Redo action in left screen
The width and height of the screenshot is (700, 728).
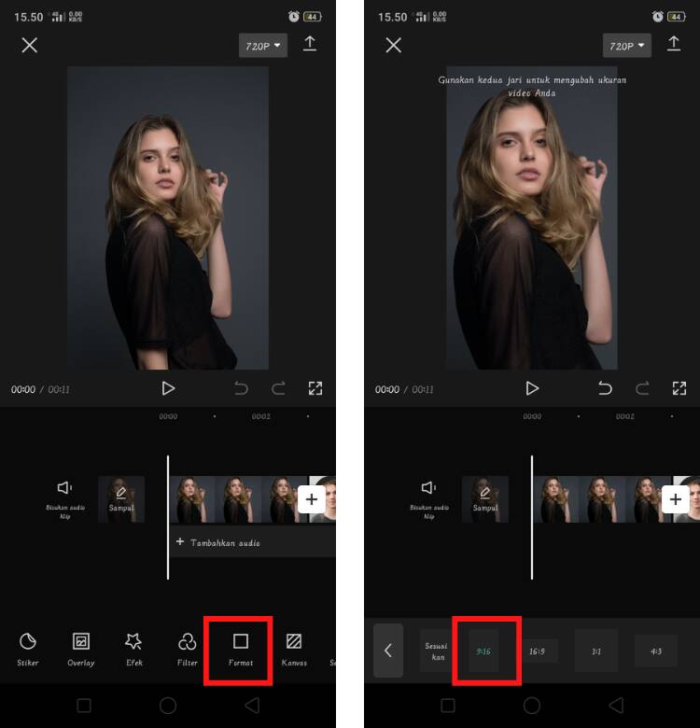278,388
